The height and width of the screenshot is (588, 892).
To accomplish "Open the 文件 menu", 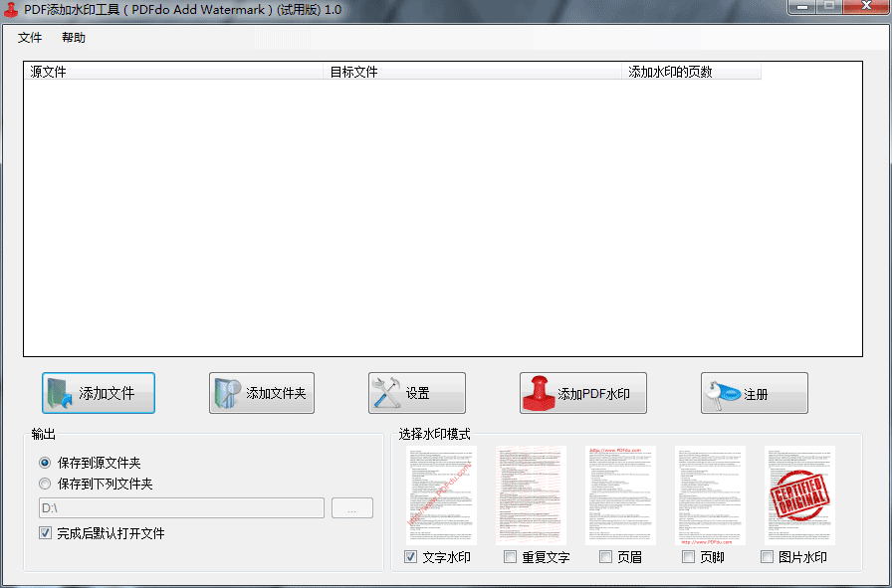I will pyautogui.click(x=30, y=38).
